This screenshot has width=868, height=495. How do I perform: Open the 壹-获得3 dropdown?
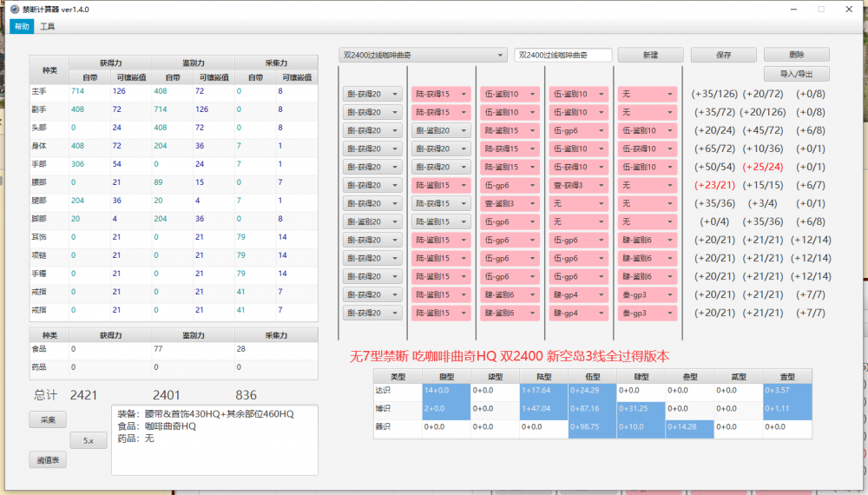click(x=578, y=186)
